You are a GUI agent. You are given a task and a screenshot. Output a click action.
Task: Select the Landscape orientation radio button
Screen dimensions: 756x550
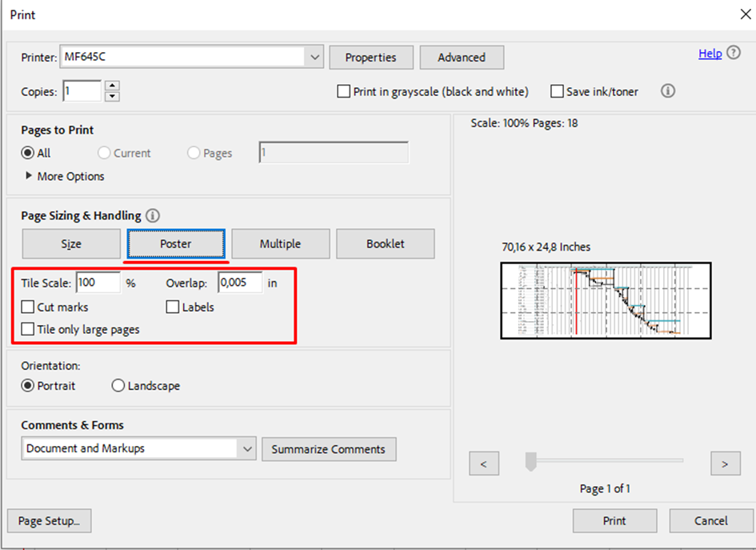[118, 386]
